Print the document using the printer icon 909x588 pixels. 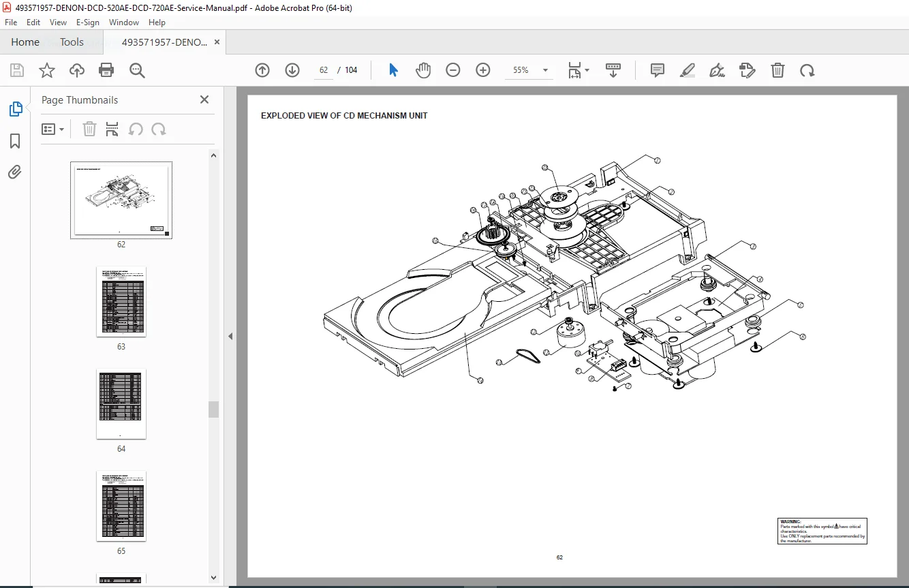click(x=106, y=70)
